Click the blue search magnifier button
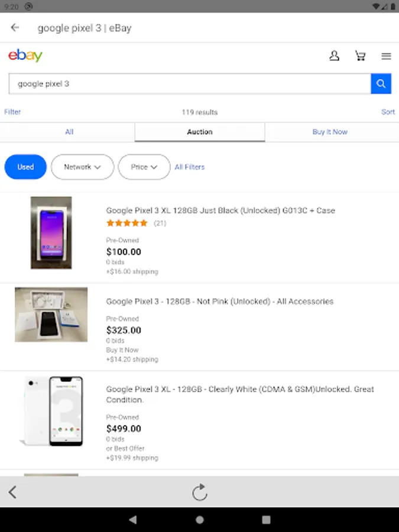The image size is (399, 532). pos(381,83)
